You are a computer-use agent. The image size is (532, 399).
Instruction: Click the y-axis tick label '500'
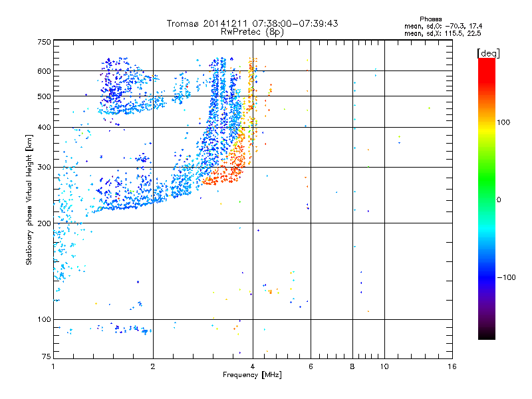(x=44, y=96)
